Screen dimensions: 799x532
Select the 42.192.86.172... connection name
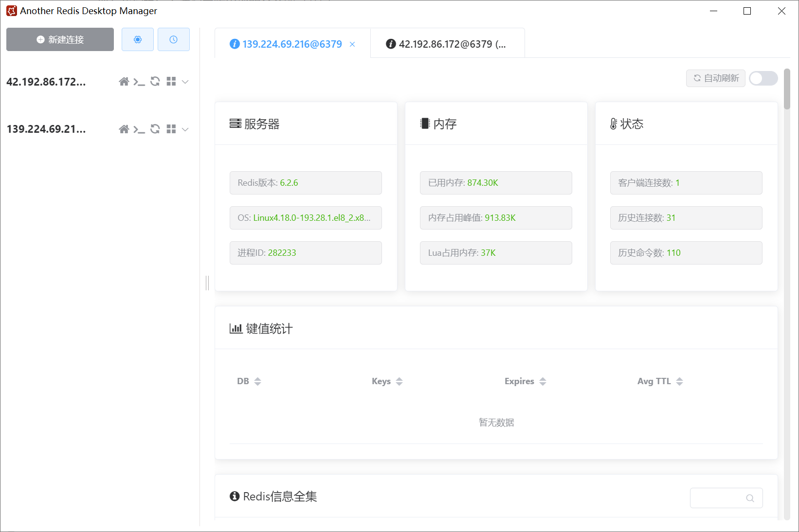pos(46,82)
